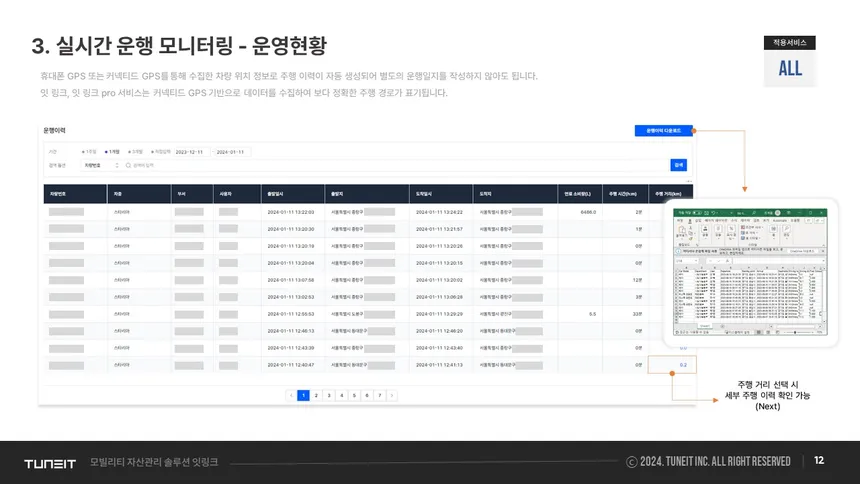Image resolution: width=860 pixels, height=484 pixels.
Task: Go to page 7 in pagination
Action: click(380, 395)
